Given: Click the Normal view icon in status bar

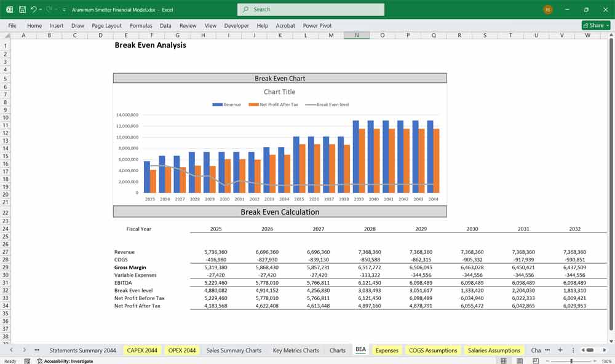Looking at the screenshot, I should [503, 360].
